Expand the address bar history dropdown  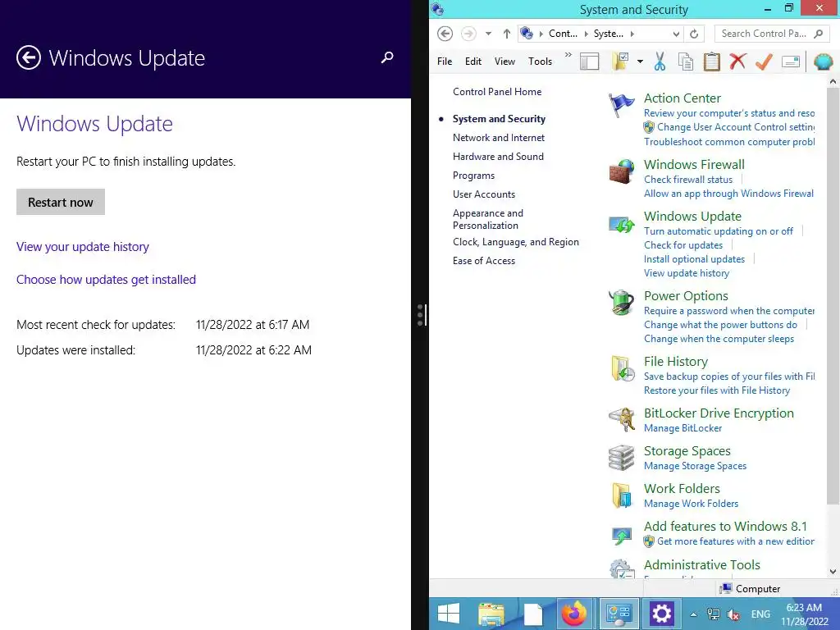676,34
